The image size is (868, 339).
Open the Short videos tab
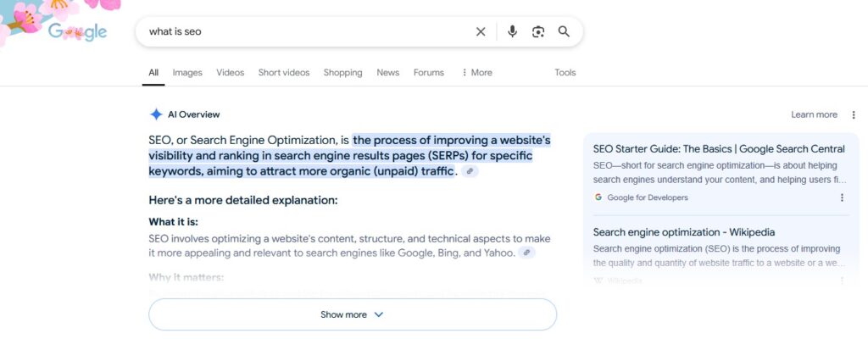pos(284,73)
